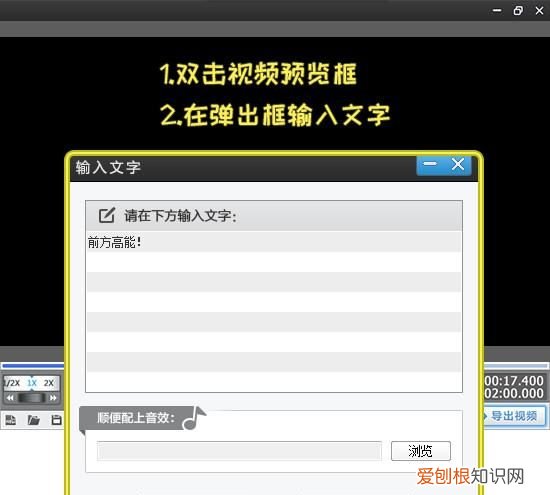Click the blue video progress bar
550x495 pixels.
[x=33, y=366]
